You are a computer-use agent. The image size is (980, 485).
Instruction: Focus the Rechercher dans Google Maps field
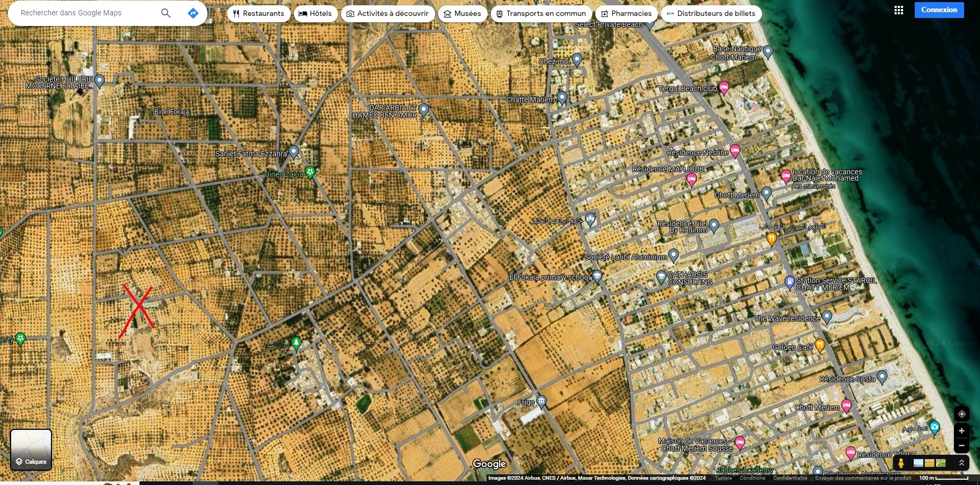click(85, 13)
